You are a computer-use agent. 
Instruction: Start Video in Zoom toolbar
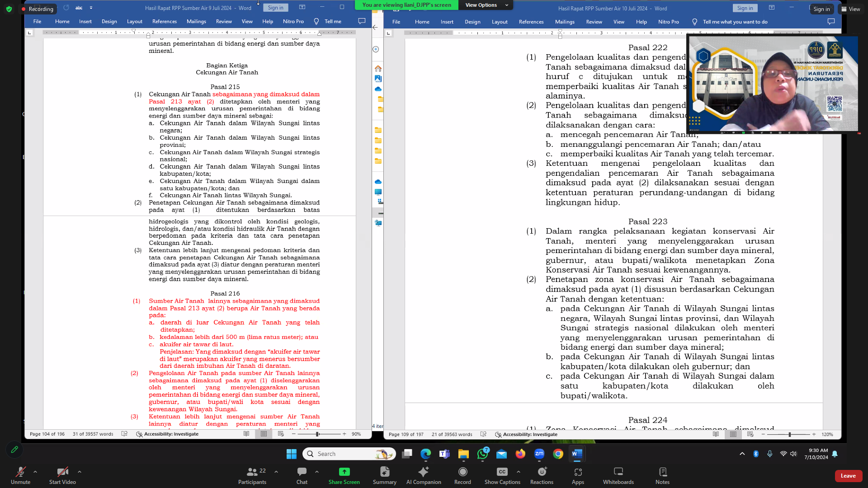[62, 475]
